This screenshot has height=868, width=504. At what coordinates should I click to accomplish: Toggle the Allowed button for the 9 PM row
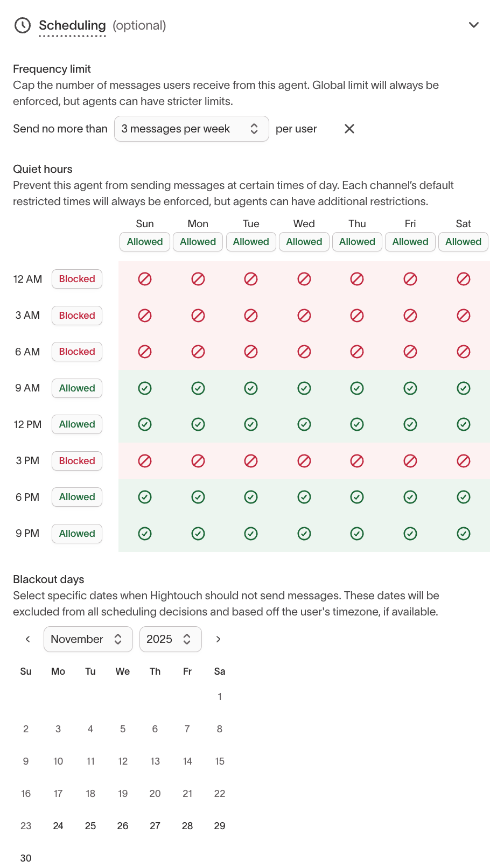coord(76,534)
